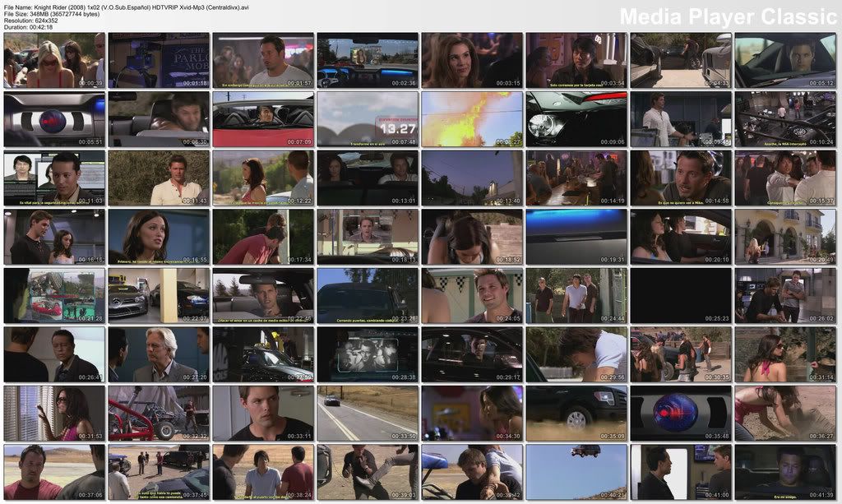Viewport: 842px width, 504px height.
Task: Choose the garage frame at 00:10:24
Action: [785, 119]
